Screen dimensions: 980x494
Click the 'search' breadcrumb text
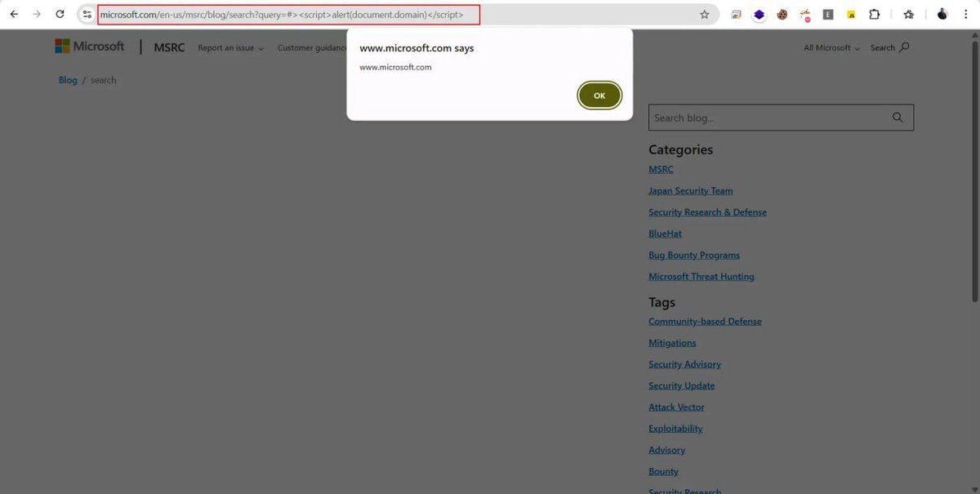click(103, 80)
